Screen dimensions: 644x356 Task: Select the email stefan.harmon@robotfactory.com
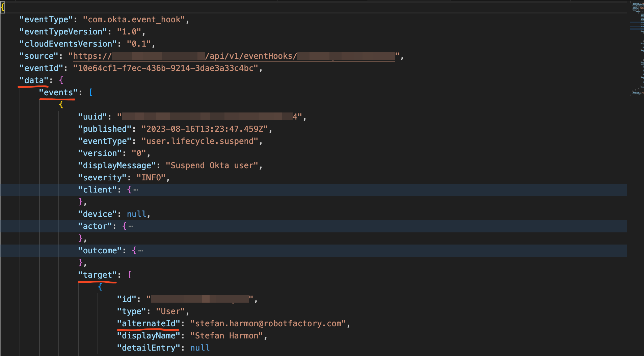tap(268, 324)
